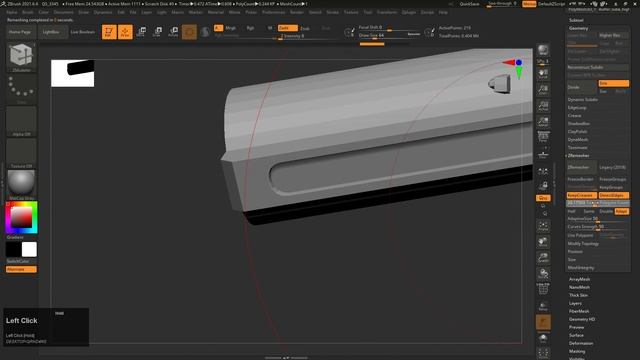
Task: Click the Alternate button under SwitchColor
Action: click(21, 269)
